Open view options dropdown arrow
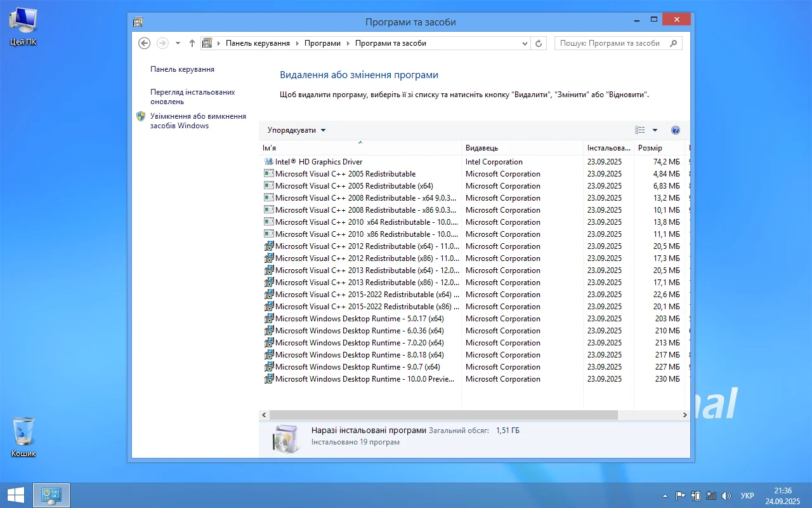This screenshot has height=508, width=812. click(655, 130)
